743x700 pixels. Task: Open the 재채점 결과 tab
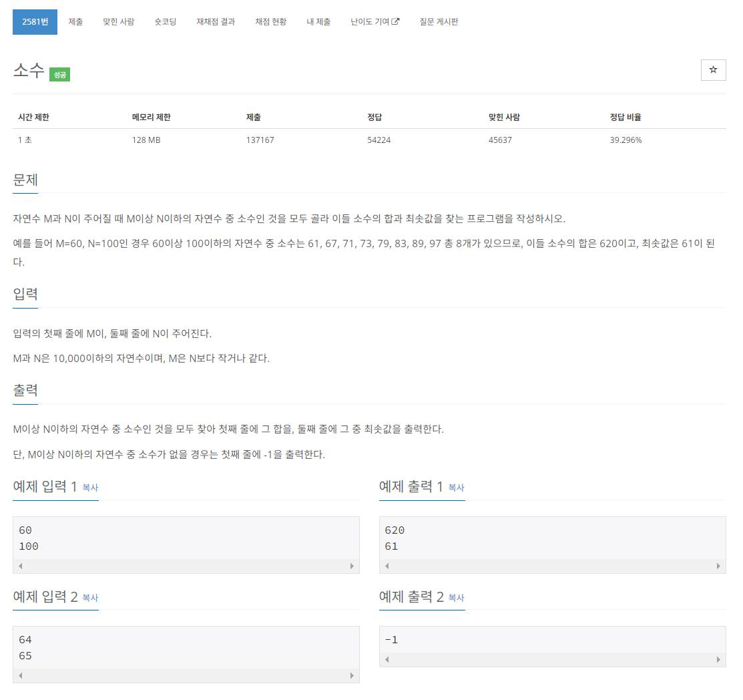216,22
